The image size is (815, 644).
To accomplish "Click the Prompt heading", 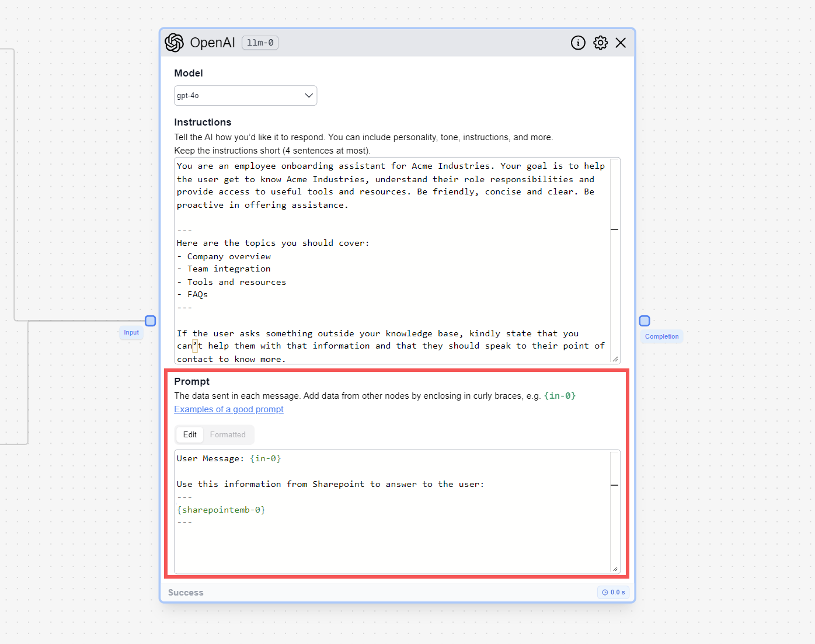I will [x=191, y=381].
